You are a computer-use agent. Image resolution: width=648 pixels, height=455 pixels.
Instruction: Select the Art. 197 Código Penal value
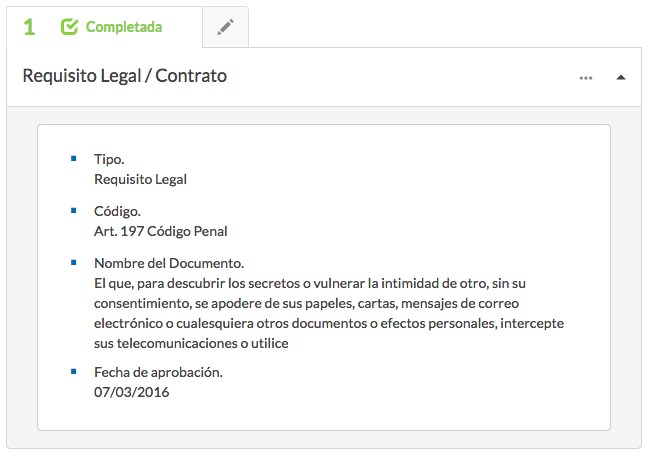point(160,231)
